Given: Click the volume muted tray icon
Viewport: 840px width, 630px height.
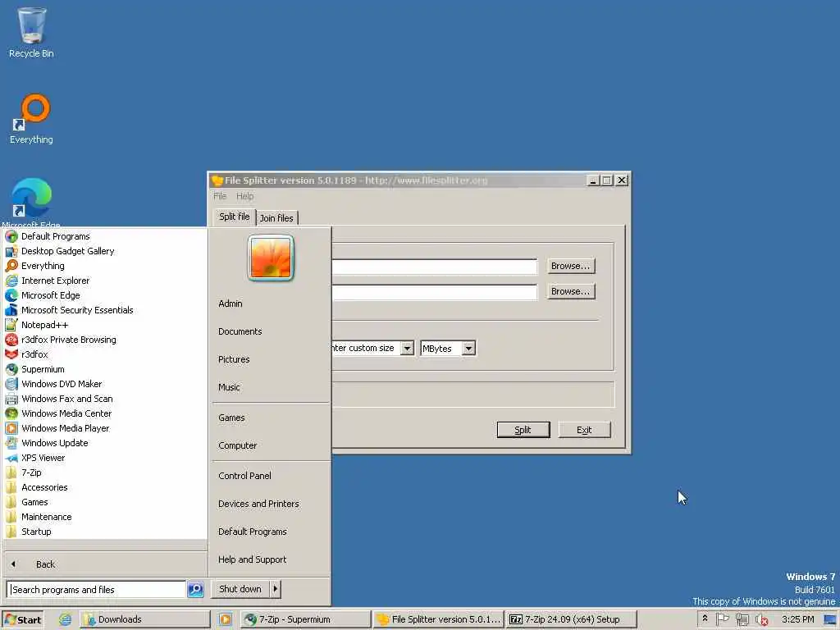Looking at the screenshot, I should [761, 619].
